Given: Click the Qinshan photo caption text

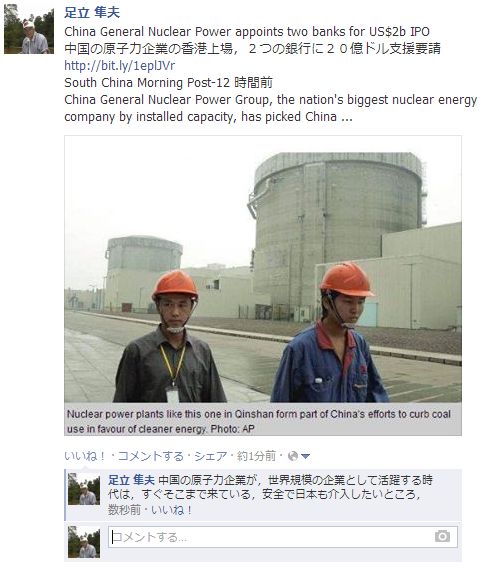Looking at the screenshot, I should click(x=259, y=421).
